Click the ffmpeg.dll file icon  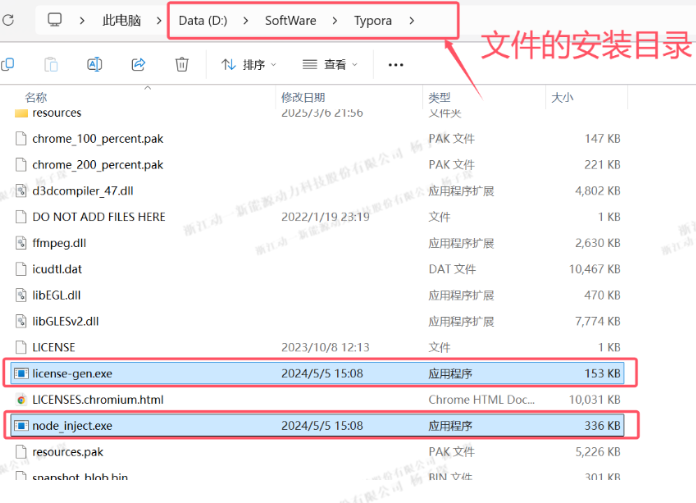pyautogui.click(x=21, y=243)
